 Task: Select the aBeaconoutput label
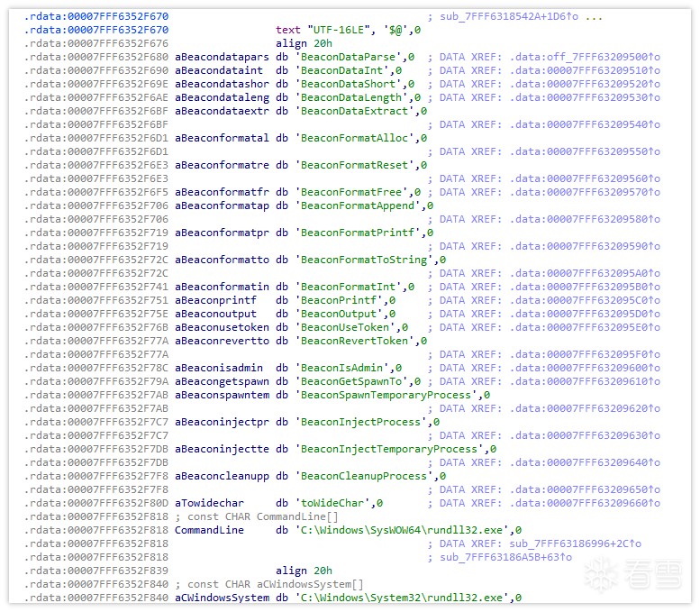click(215, 314)
